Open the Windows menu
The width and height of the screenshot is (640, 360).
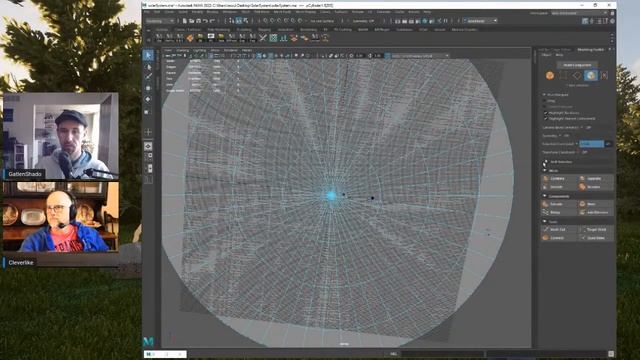tap(230, 12)
